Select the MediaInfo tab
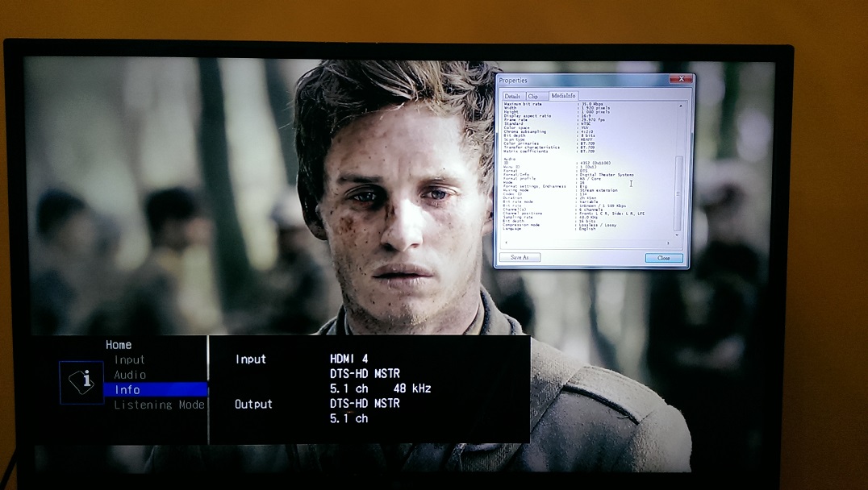 564,96
